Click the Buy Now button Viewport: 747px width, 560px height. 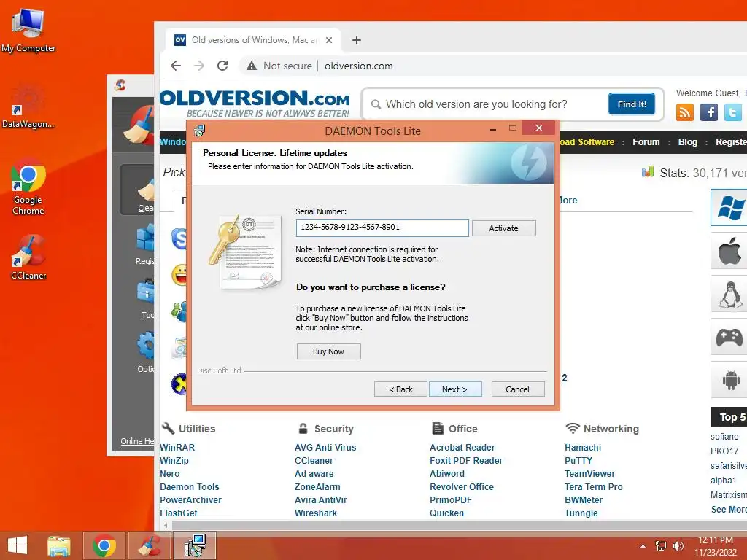(328, 351)
